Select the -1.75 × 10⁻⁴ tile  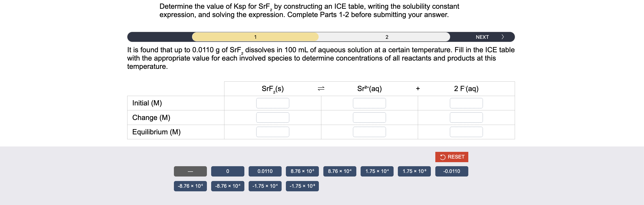(265, 186)
